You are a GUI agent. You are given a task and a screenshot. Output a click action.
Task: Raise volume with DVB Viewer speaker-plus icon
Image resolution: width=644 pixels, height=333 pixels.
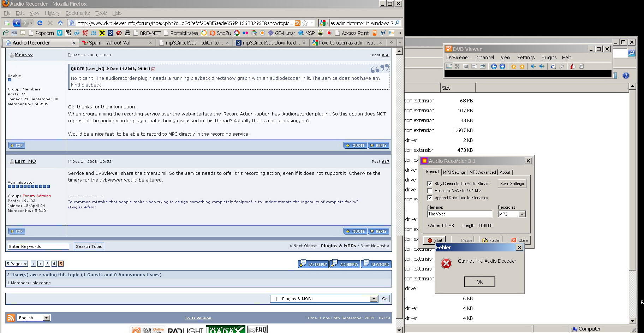542,66
